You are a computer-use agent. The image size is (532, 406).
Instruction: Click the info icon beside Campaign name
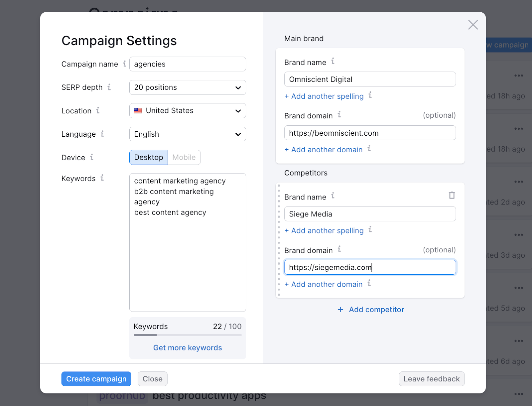click(124, 64)
